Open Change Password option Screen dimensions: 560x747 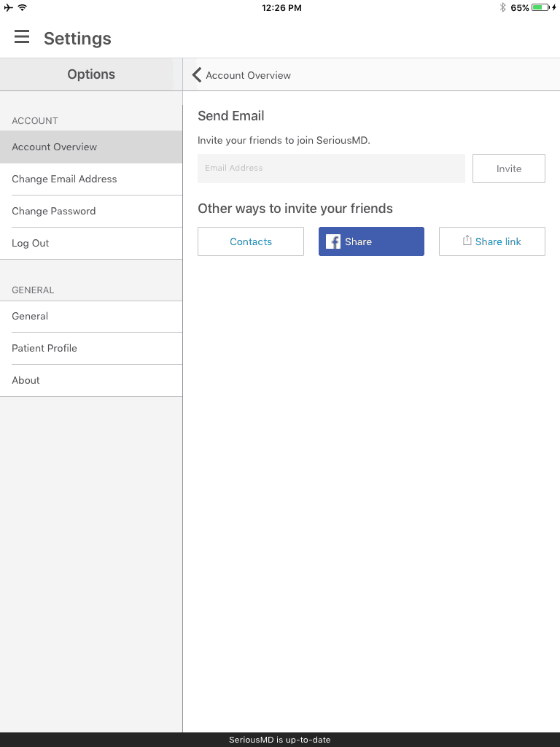91,211
